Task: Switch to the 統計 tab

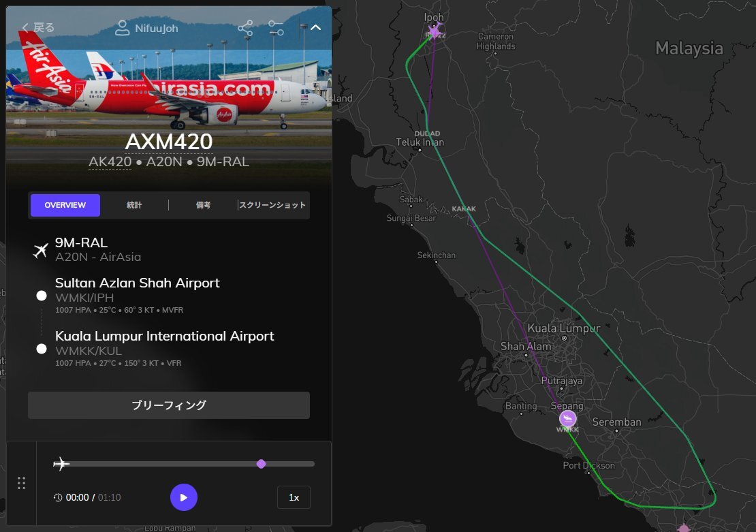Action: tap(134, 205)
